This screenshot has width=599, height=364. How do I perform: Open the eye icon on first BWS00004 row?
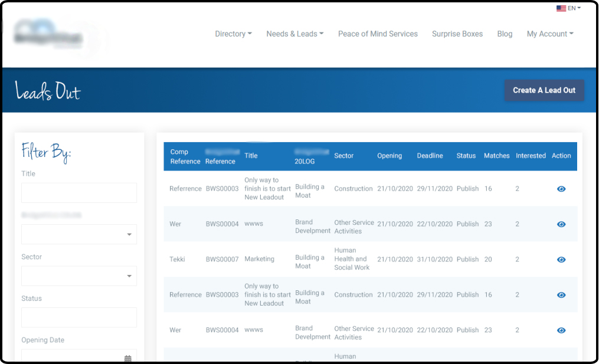pyautogui.click(x=561, y=224)
